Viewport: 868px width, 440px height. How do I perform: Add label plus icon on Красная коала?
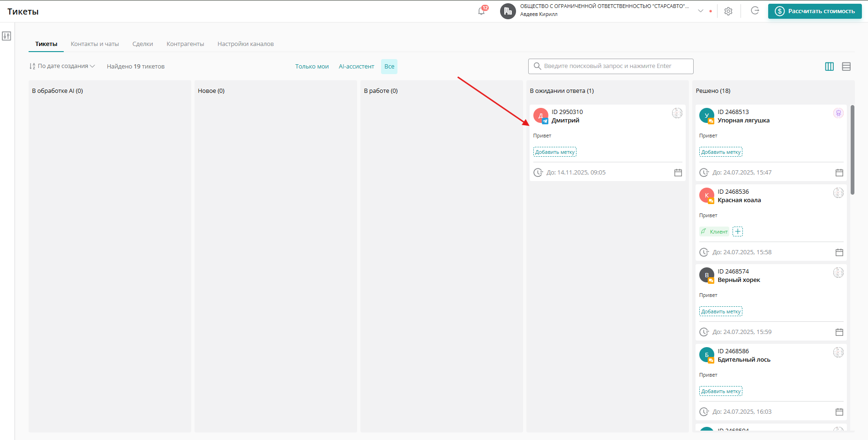pos(738,231)
